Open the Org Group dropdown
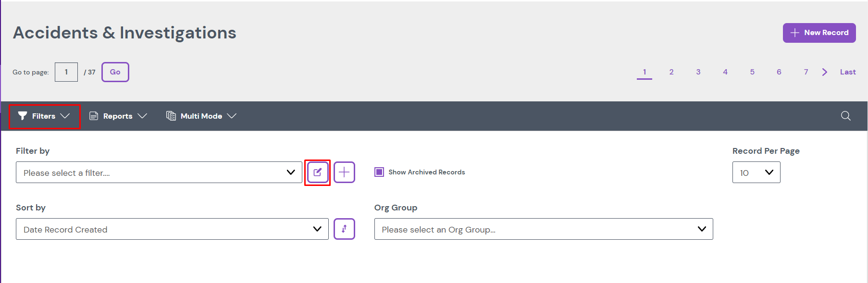Image resolution: width=868 pixels, height=283 pixels. coord(543,229)
